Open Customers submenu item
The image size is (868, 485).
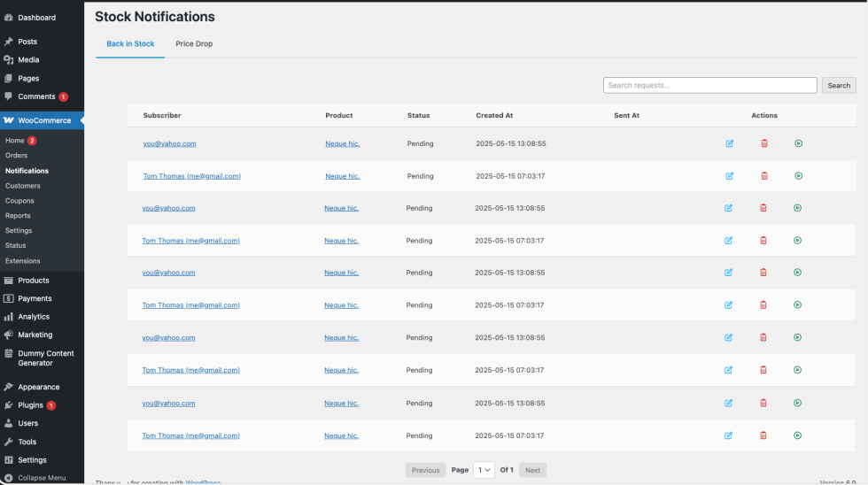23,186
